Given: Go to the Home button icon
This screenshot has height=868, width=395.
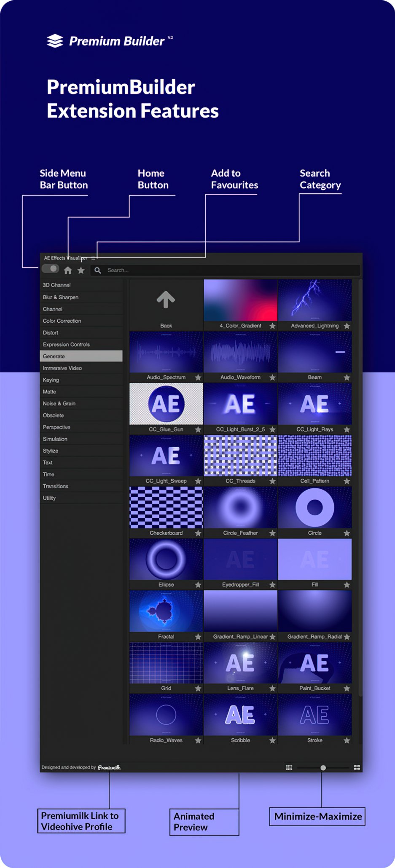Looking at the screenshot, I should tap(68, 271).
